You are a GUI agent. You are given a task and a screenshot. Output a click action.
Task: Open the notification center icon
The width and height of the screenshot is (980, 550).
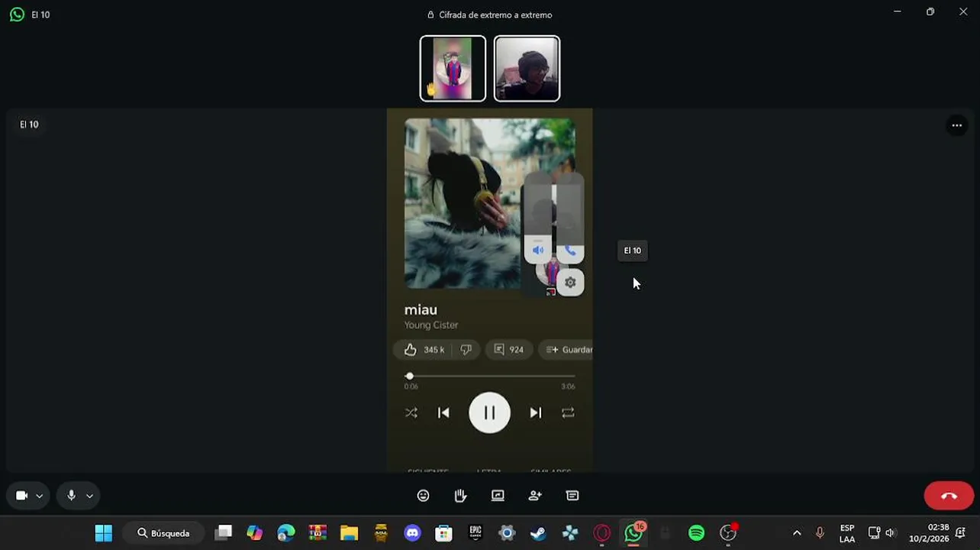point(961,533)
